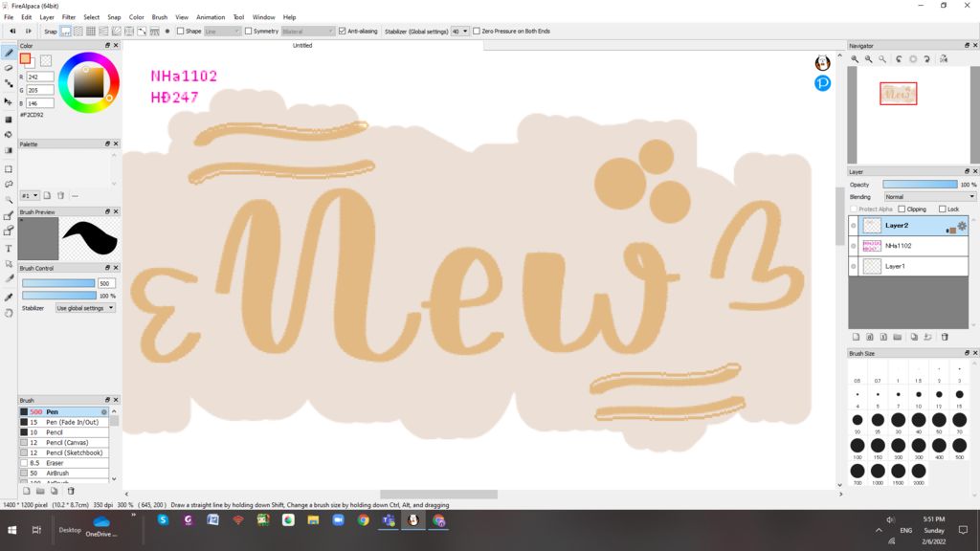Image resolution: width=980 pixels, height=551 pixels.
Task: Add a new brush in the Brush panel
Action: click(x=26, y=491)
